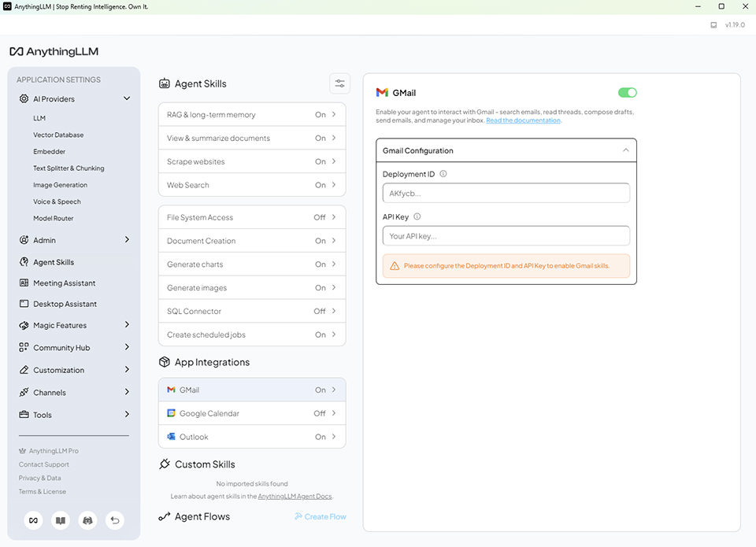The height and width of the screenshot is (547, 756).
Task: Click Magic Features sidebar icon
Action: [x=24, y=325]
